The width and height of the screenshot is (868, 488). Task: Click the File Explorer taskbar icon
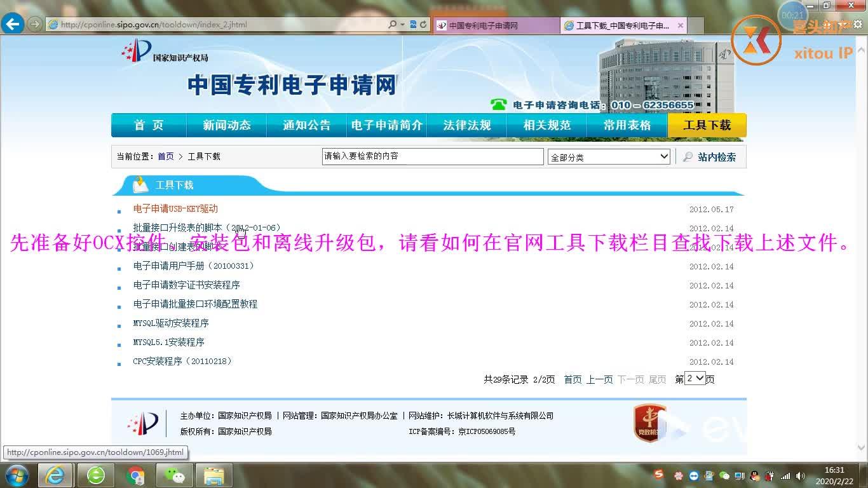tap(214, 475)
